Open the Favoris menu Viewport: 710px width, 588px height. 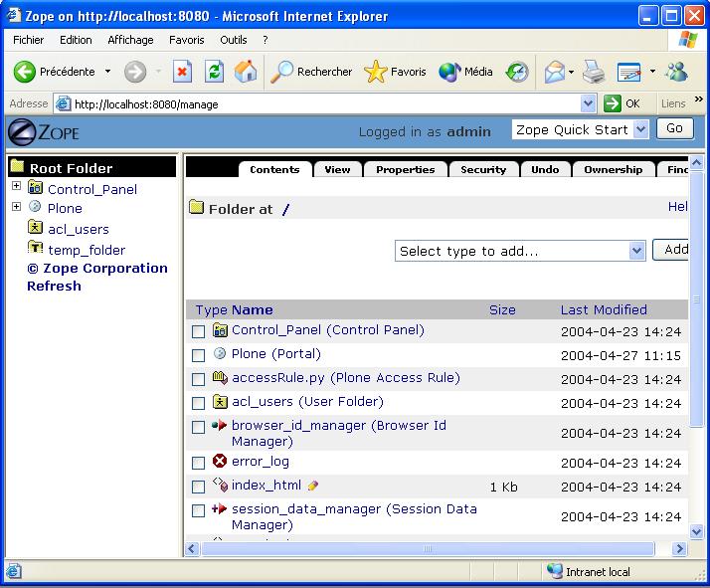click(x=186, y=40)
